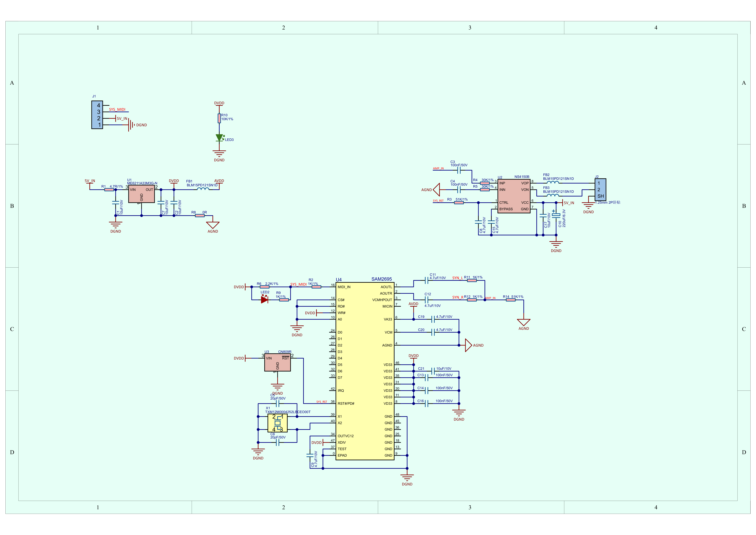756x535 pixels.
Task: Select capacitor C5 20pF/50V symbol
Action: pos(278,404)
